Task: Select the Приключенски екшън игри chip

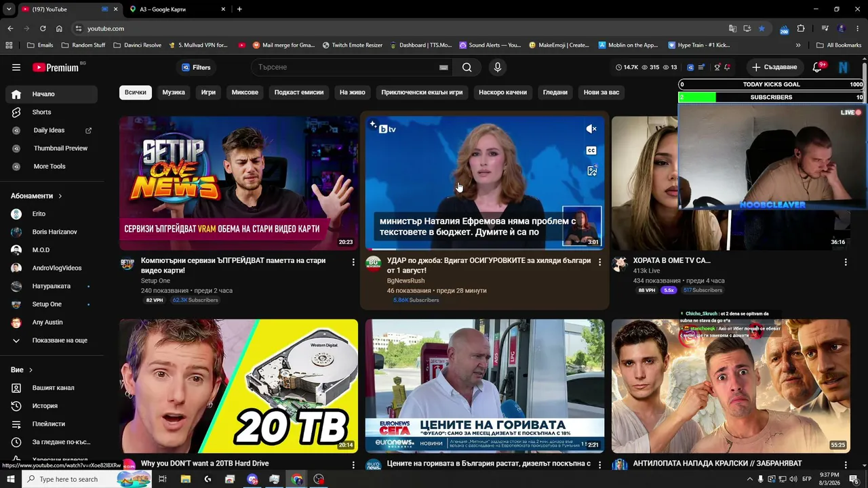Action: point(422,92)
